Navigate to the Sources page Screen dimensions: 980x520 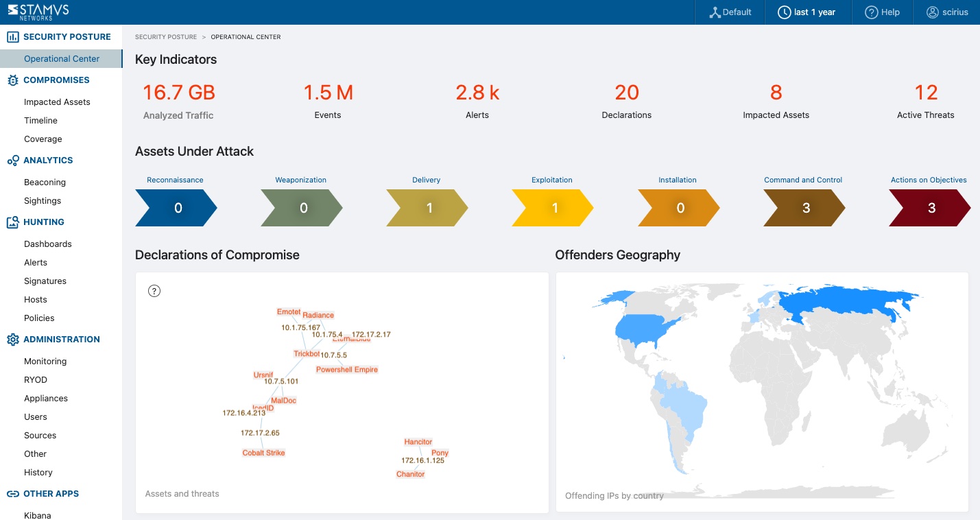click(x=40, y=435)
